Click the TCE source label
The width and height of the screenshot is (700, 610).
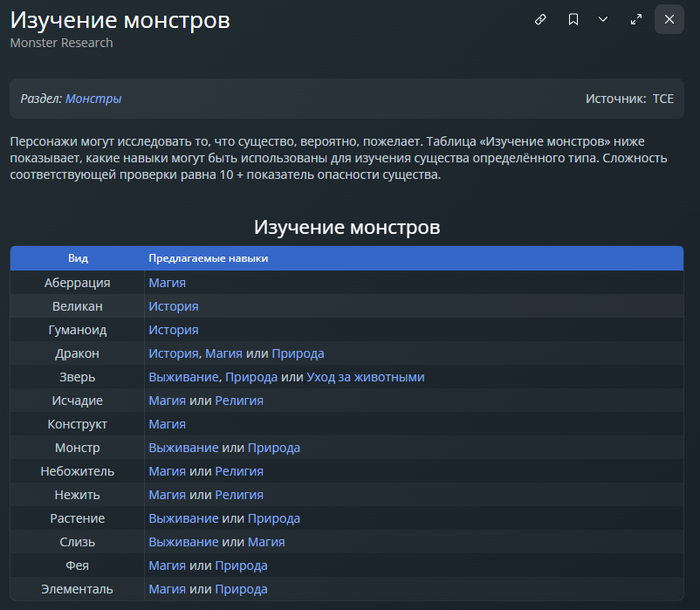tap(663, 99)
